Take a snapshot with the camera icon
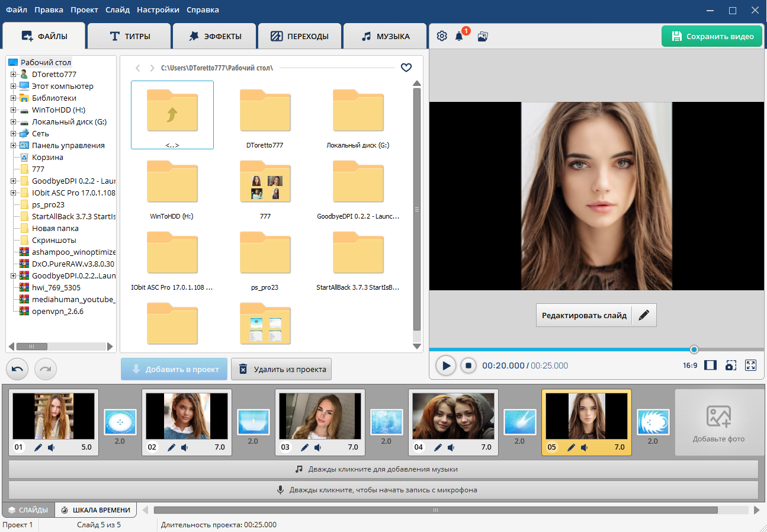 click(730, 366)
